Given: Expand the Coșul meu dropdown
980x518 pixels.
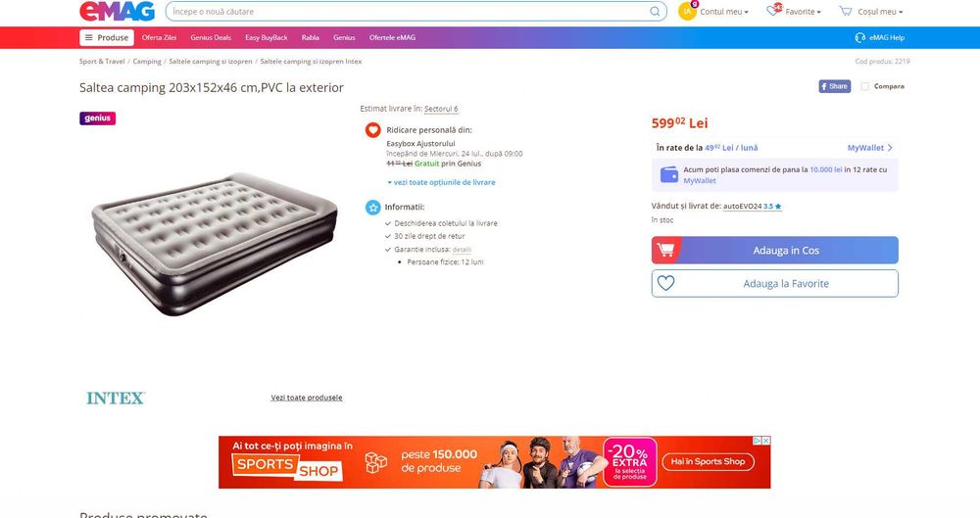Looking at the screenshot, I should click(x=880, y=11).
